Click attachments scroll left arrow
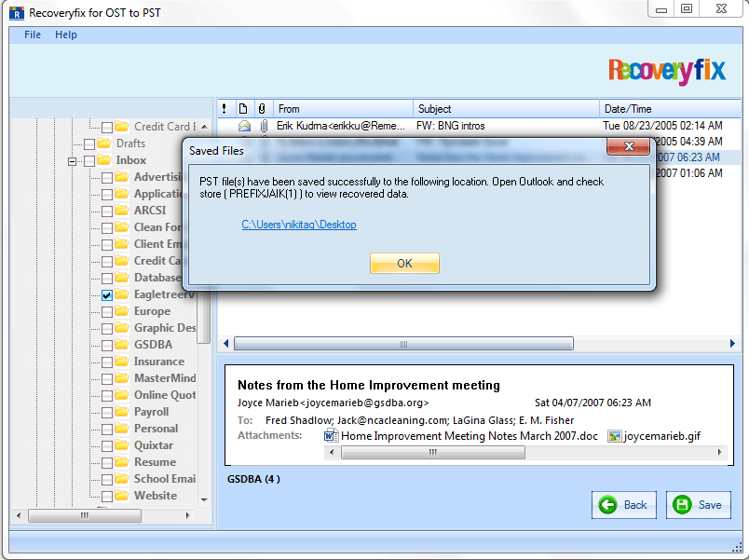 click(x=332, y=452)
